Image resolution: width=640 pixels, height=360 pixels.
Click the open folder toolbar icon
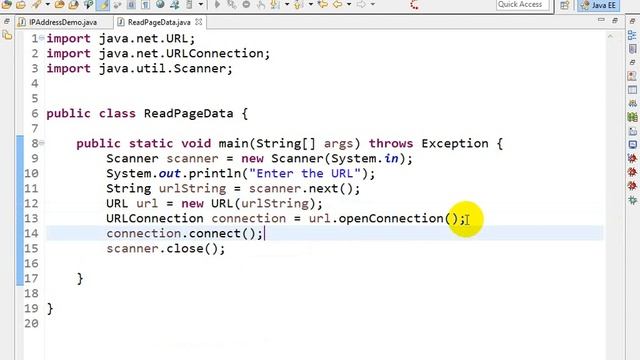pos(21,5)
